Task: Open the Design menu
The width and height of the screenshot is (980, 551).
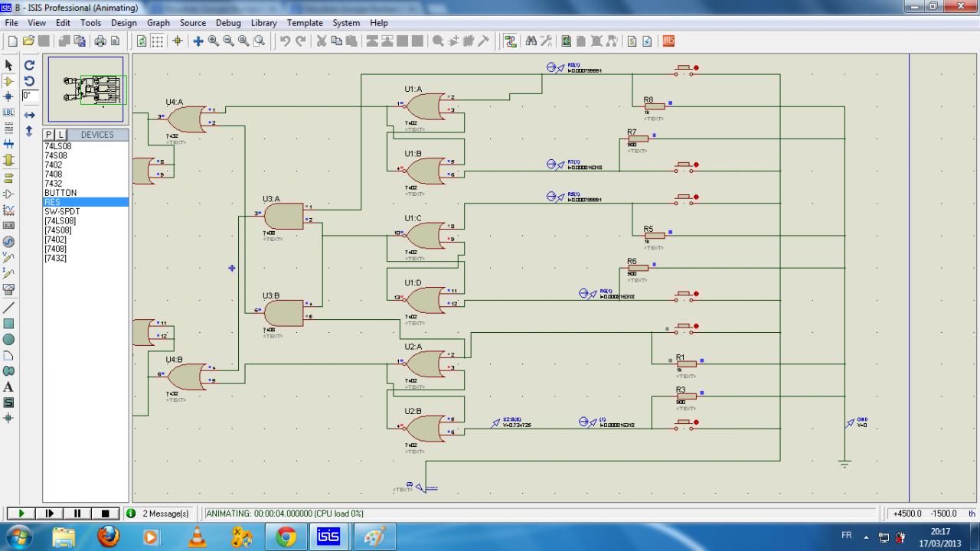Action: [x=124, y=23]
